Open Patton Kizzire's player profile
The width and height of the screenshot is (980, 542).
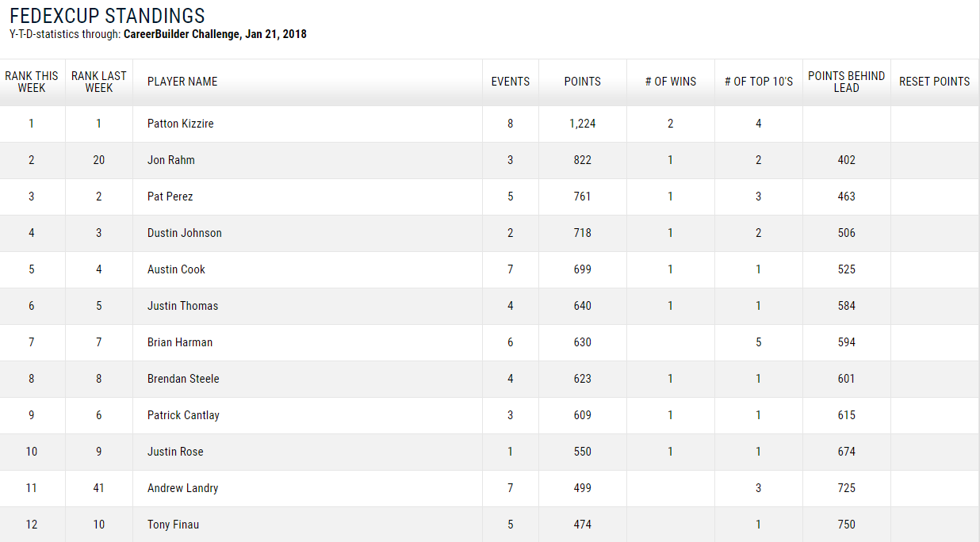pyautogui.click(x=181, y=124)
